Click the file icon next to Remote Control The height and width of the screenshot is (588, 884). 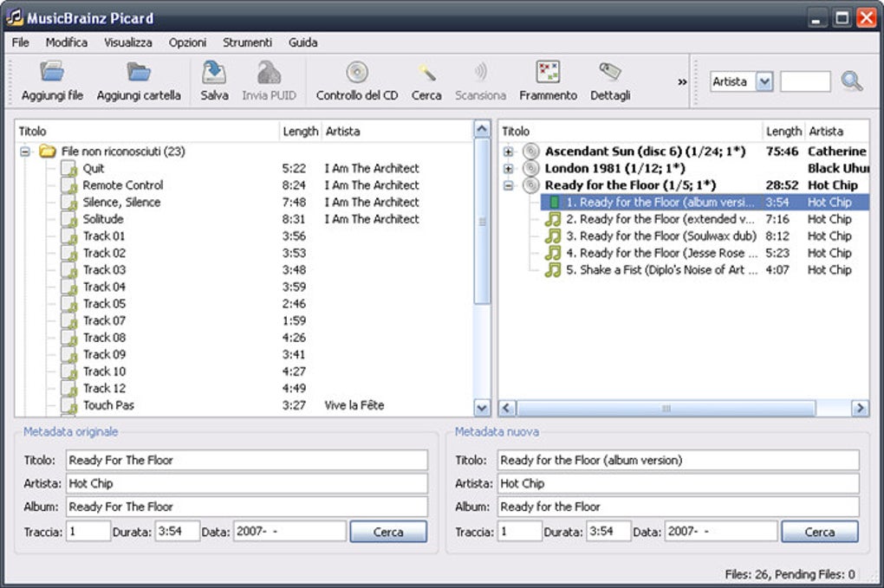click(68, 185)
